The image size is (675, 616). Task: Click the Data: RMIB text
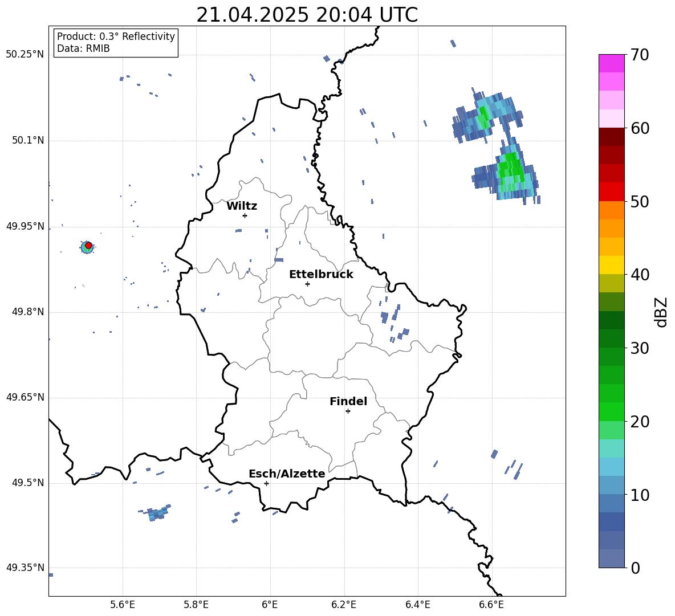(83, 48)
